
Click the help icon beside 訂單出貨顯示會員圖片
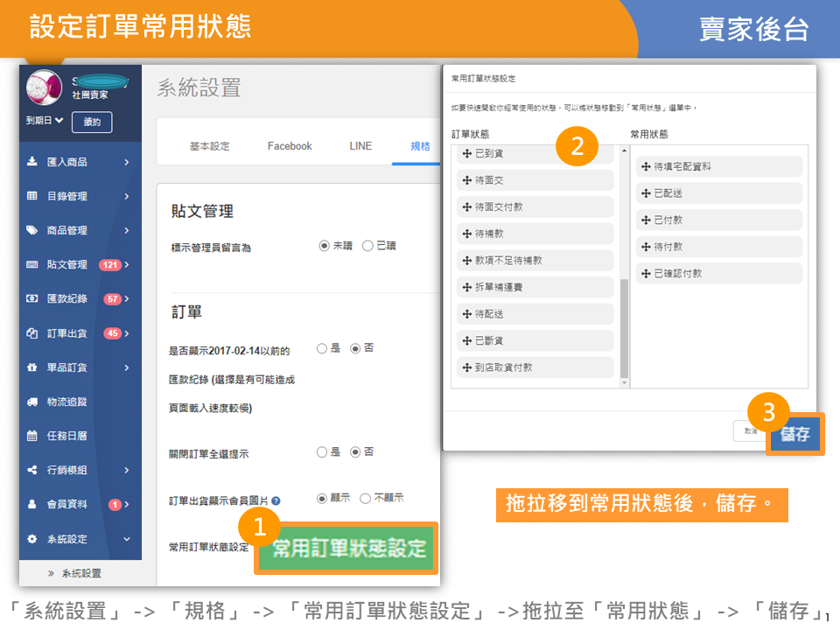[276, 501]
